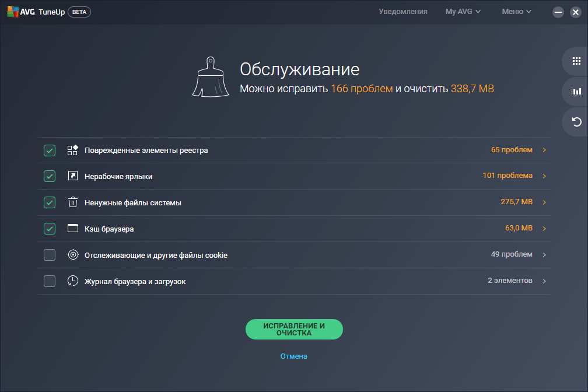This screenshot has width=588, height=392.
Task: Click the target icon for tracking cookies
Action: pos(72,255)
